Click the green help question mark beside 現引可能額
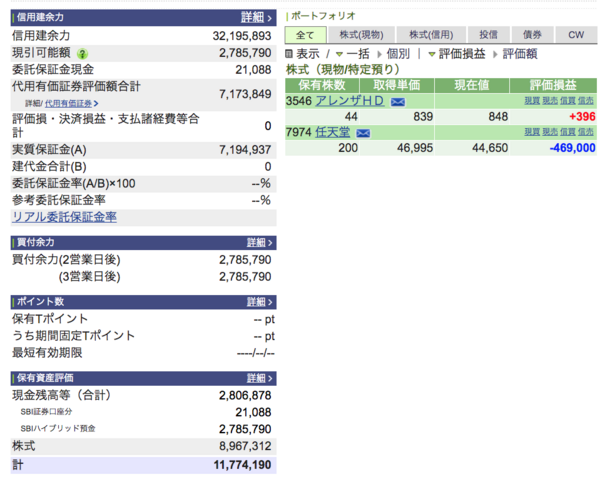Screen dimensions: 600x482 82,54
